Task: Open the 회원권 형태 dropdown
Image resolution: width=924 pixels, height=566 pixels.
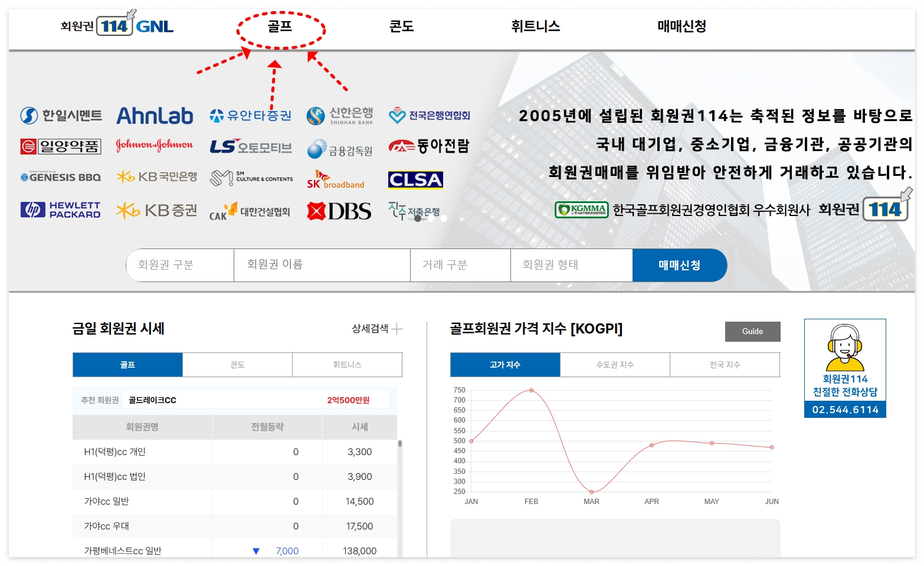Action: point(572,265)
